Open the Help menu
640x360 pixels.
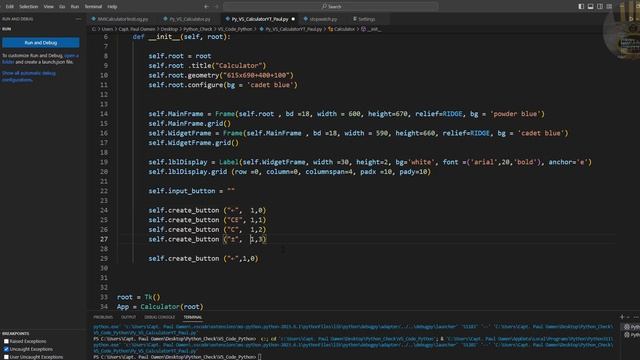tap(112, 7)
